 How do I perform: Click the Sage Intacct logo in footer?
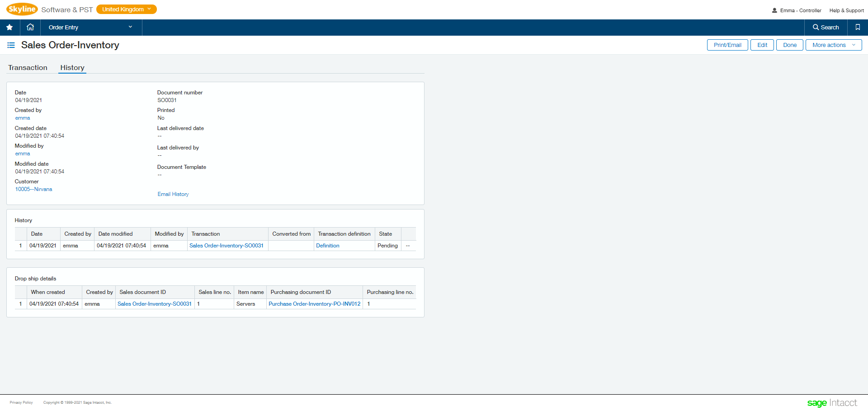832,402
